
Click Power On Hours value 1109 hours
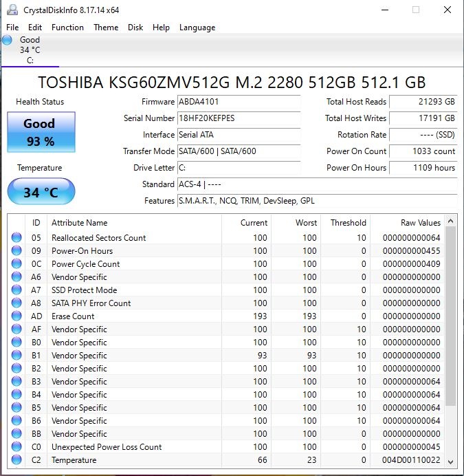point(423,168)
